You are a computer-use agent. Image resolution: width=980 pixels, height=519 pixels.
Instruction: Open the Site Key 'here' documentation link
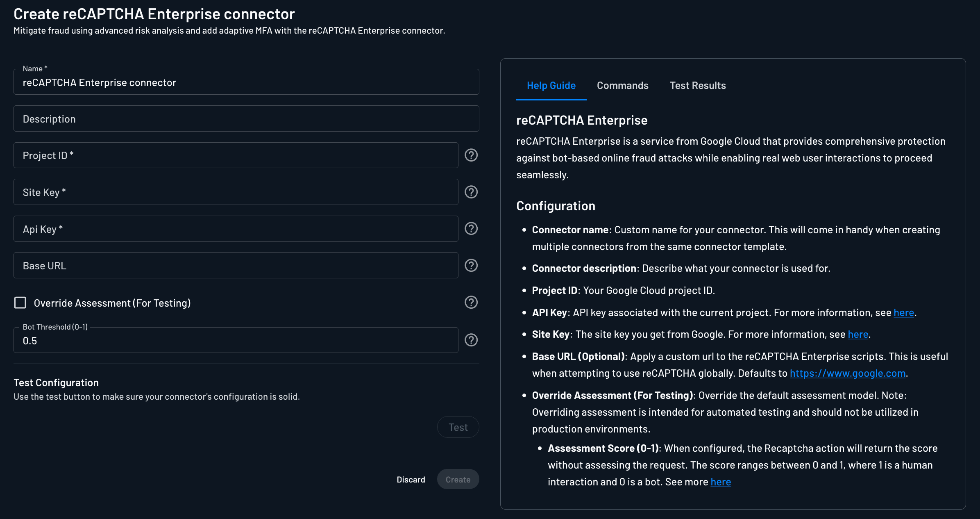pyautogui.click(x=858, y=334)
